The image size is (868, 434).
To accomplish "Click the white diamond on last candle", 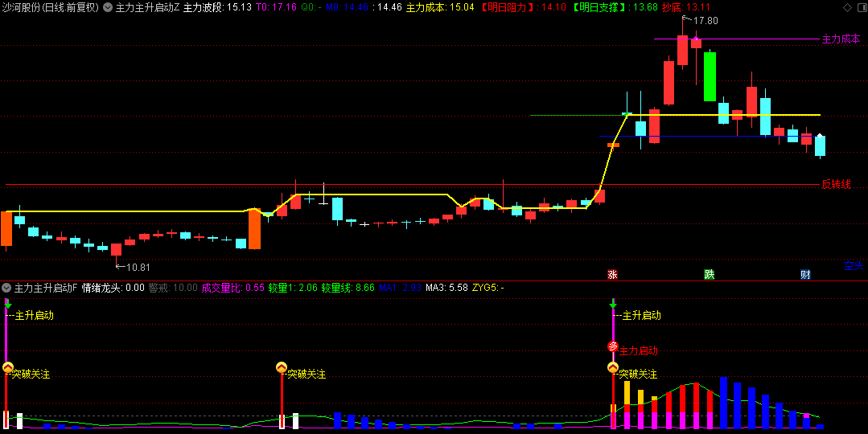I will [x=820, y=136].
